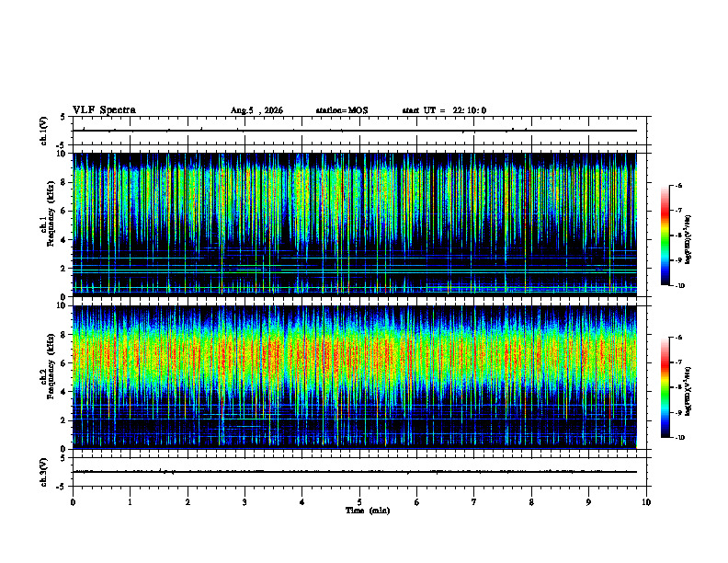Click the 2 kHz horizontal line in ch.1
This screenshot has height=563, width=728.
coord(355,270)
